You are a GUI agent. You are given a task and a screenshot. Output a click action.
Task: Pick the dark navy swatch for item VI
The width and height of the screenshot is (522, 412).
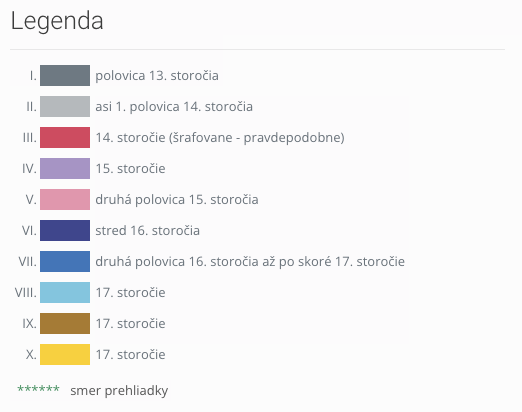click(x=65, y=230)
